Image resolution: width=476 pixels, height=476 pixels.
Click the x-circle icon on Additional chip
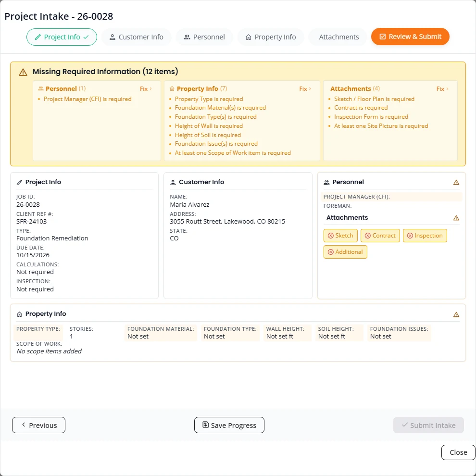[331, 252]
